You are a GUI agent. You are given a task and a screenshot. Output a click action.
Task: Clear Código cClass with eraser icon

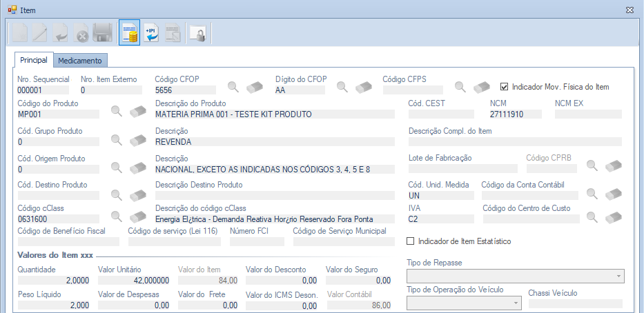138,216
